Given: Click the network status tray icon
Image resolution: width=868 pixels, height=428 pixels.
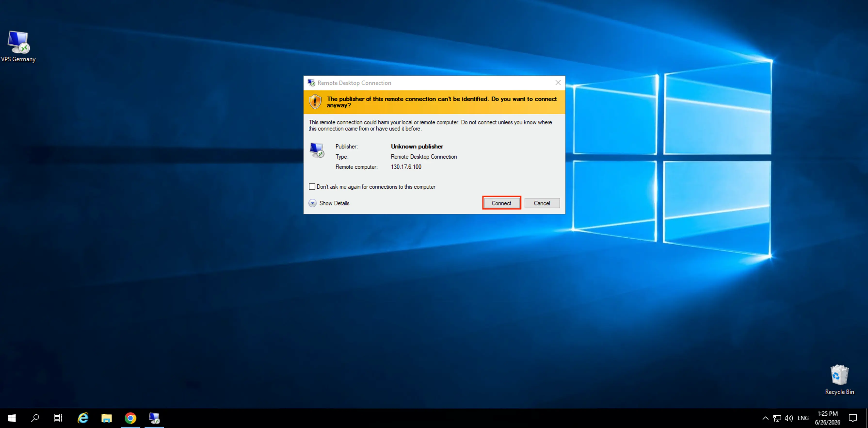Looking at the screenshot, I should click(777, 418).
